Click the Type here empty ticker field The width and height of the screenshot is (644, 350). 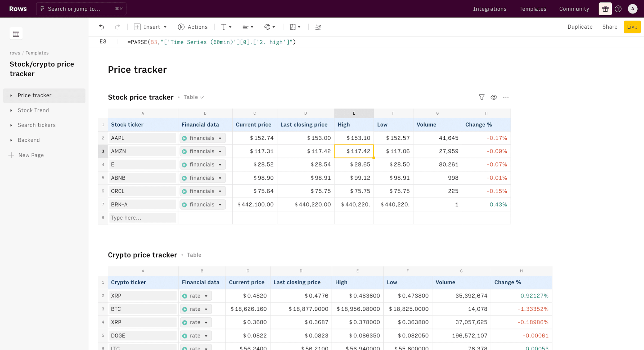(x=143, y=218)
